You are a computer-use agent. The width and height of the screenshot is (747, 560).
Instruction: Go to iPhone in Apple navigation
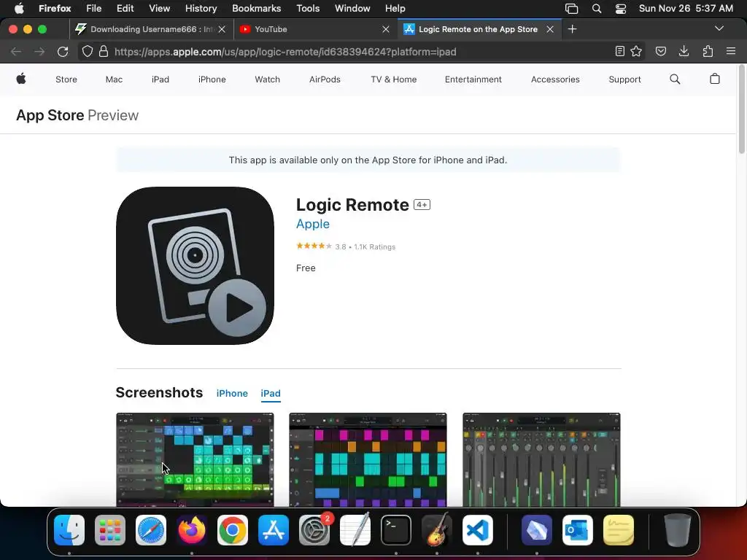coord(212,79)
